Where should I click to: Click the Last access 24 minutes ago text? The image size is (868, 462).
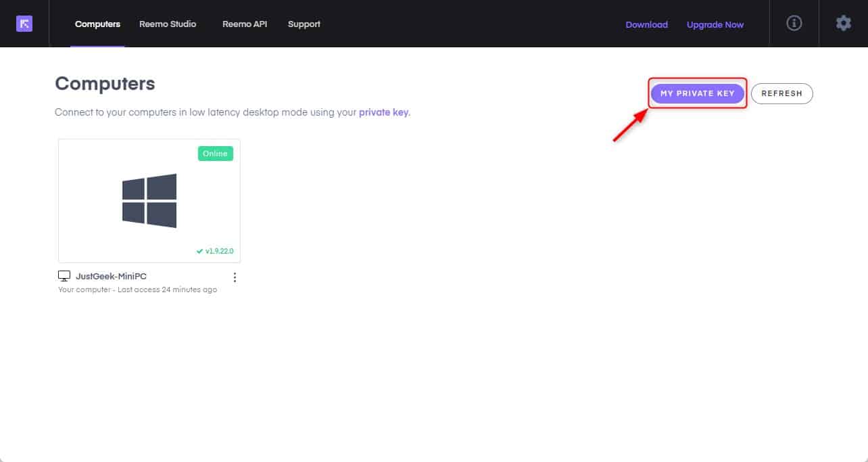pos(167,290)
